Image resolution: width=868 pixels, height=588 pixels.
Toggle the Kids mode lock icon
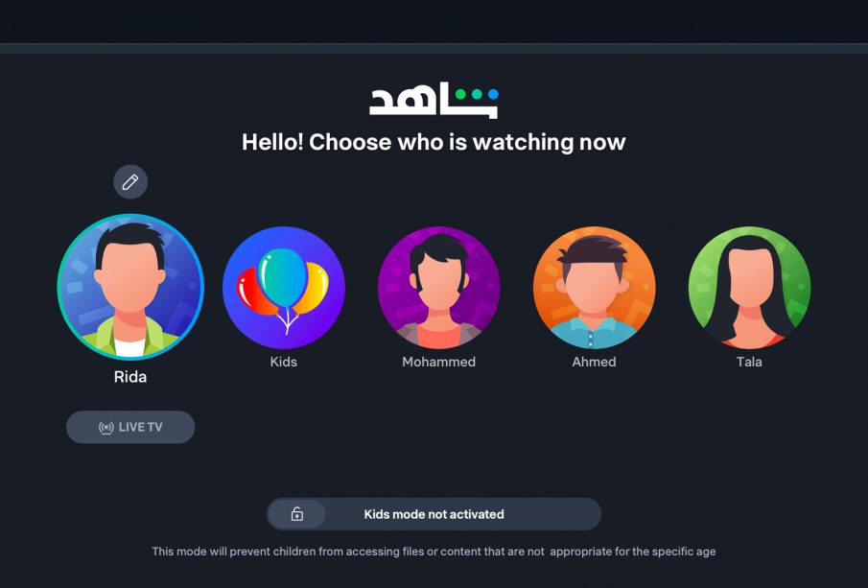coord(297,514)
